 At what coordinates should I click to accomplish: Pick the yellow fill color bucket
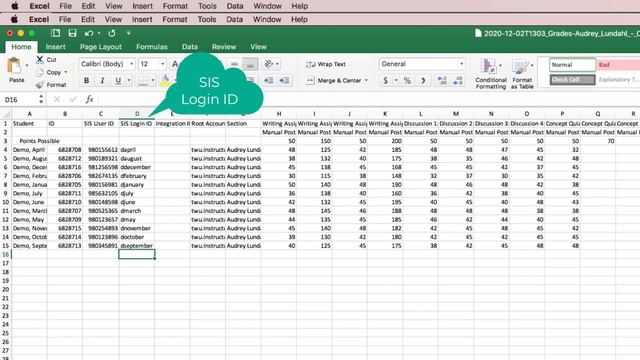tap(164, 80)
